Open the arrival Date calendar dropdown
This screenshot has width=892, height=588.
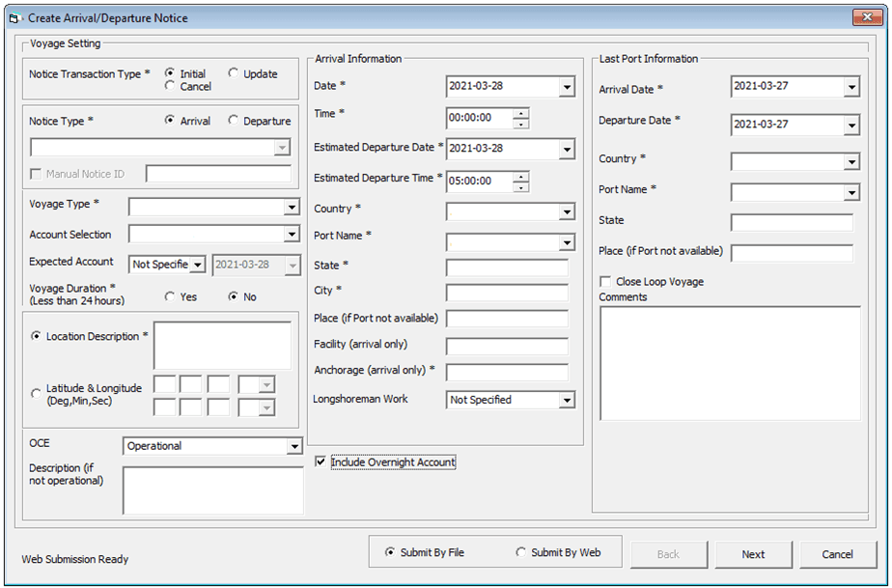tap(568, 87)
